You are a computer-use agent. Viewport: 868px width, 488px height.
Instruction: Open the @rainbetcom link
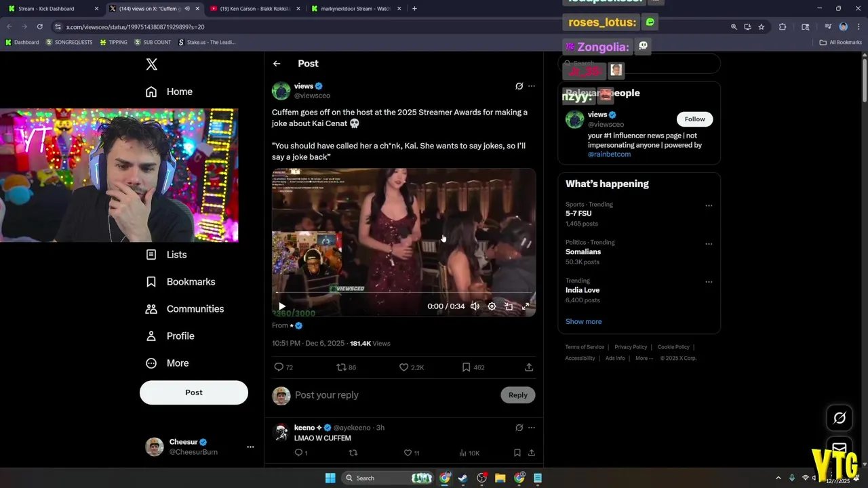point(609,155)
